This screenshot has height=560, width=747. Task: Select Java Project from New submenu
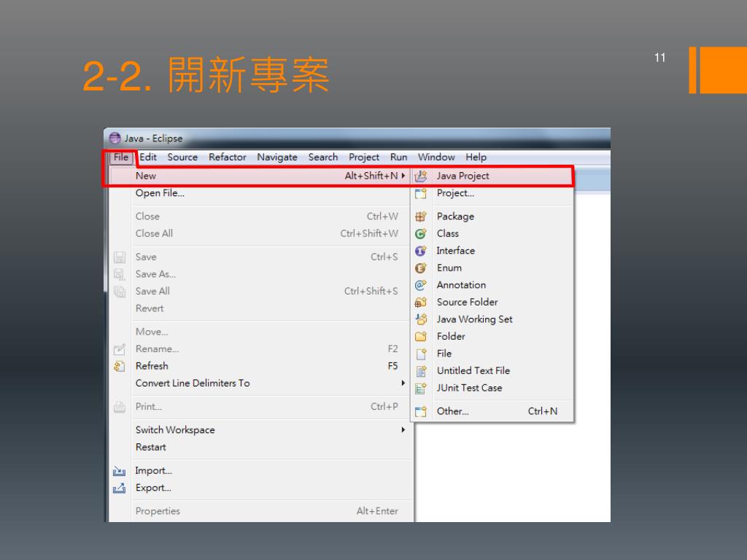(x=492, y=176)
